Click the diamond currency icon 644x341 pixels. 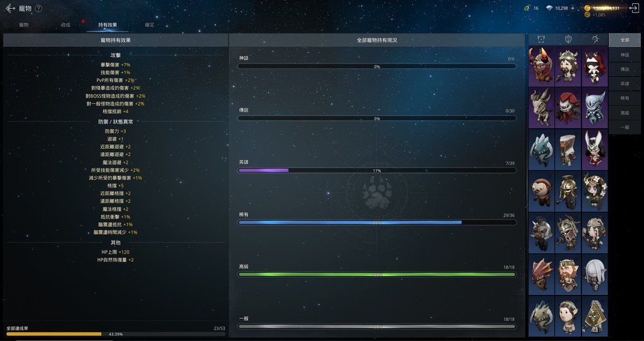[549, 8]
